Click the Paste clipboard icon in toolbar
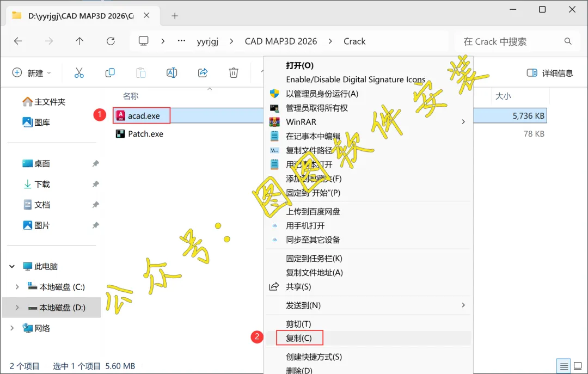Screen dimensions: 588x374 (141, 73)
